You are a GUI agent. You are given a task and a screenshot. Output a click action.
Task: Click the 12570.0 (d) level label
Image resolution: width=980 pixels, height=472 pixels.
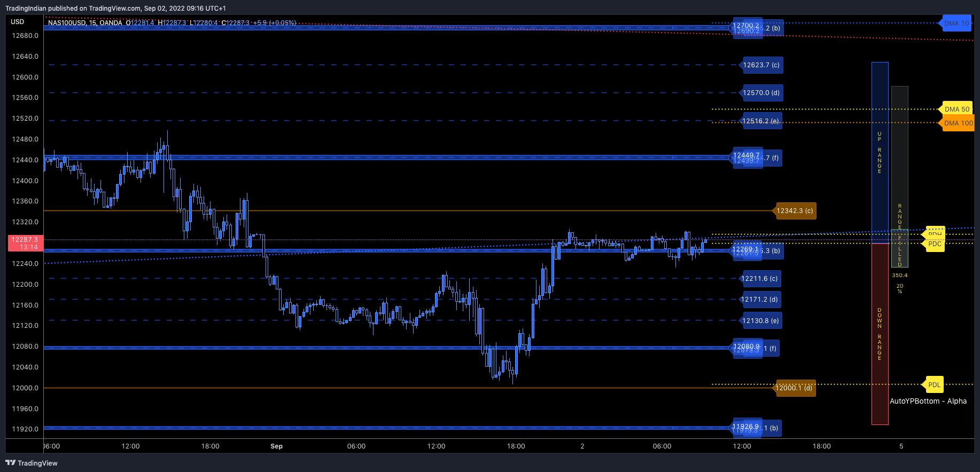click(x=761, y=93)
